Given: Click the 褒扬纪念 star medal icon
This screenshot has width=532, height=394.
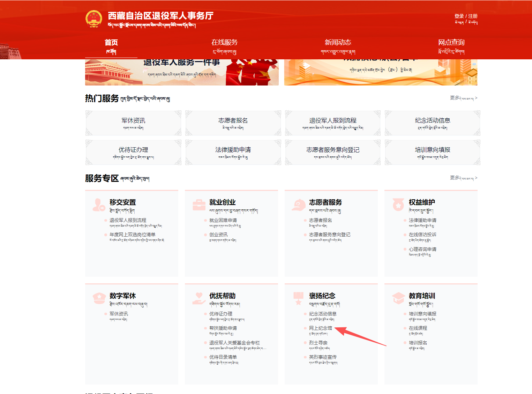Looking at the screenshot, I should tap(298, 298).
